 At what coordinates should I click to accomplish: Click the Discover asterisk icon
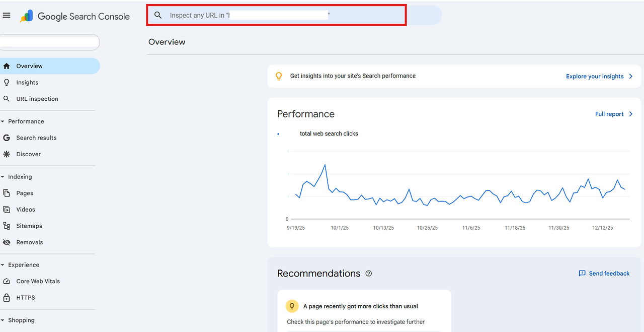pyautogui.click(x=7, y=154)
